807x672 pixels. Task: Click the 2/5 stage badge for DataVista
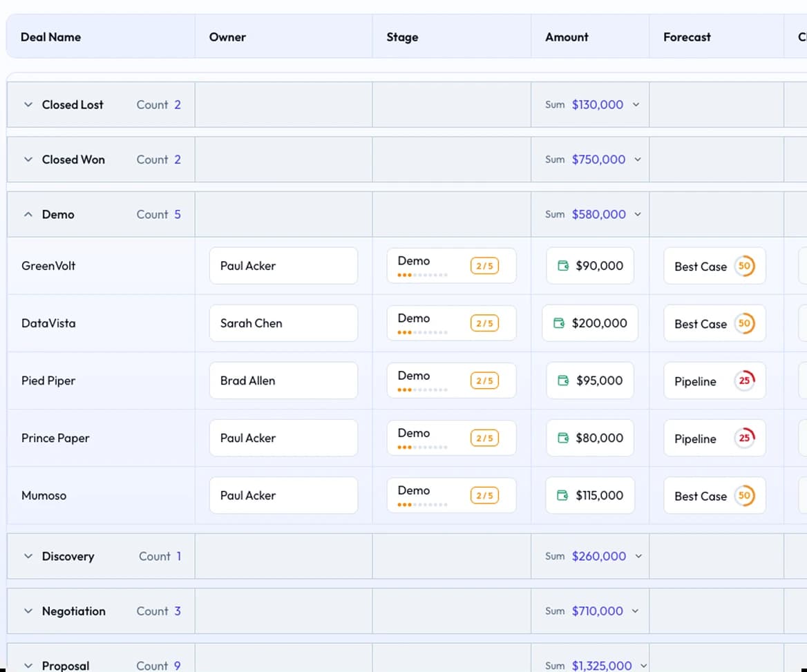[x=484, y=323]
